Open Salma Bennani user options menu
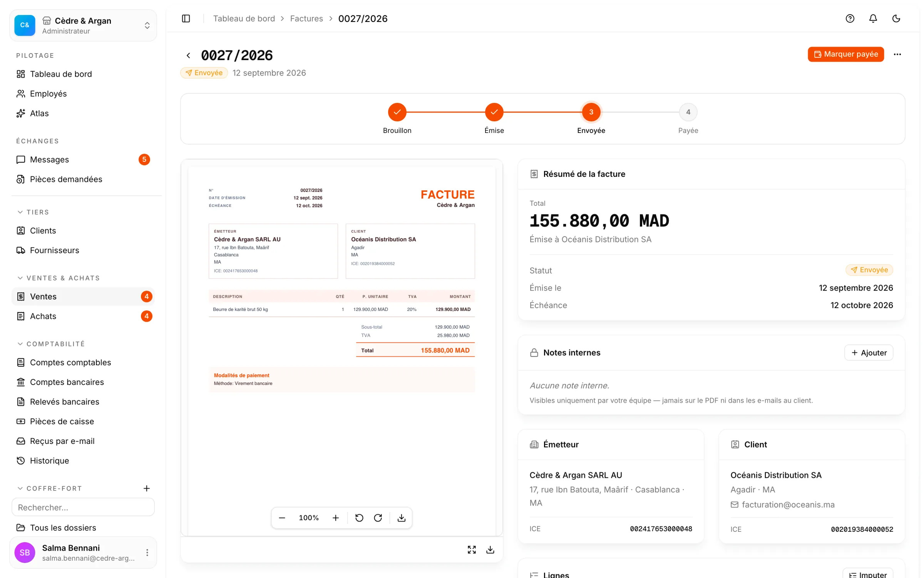 pyautogui.click(x=147, y=553)
